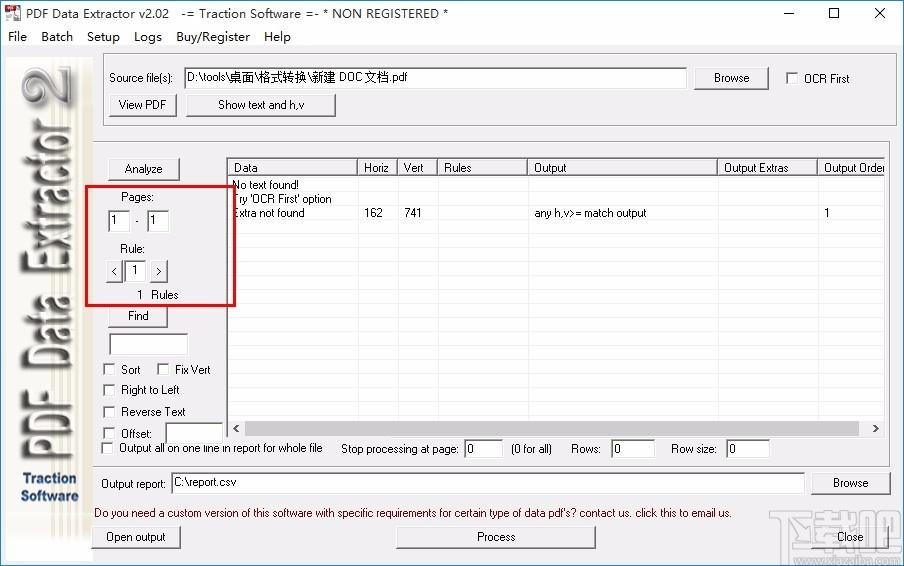
Task: Enable the Offset checkbox
Action: pyautogui.click(x=109, y=433)
